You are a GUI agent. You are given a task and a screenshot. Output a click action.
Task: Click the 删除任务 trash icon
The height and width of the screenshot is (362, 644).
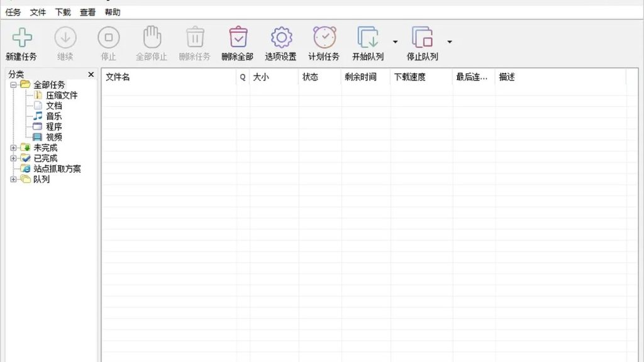point(195,37)
